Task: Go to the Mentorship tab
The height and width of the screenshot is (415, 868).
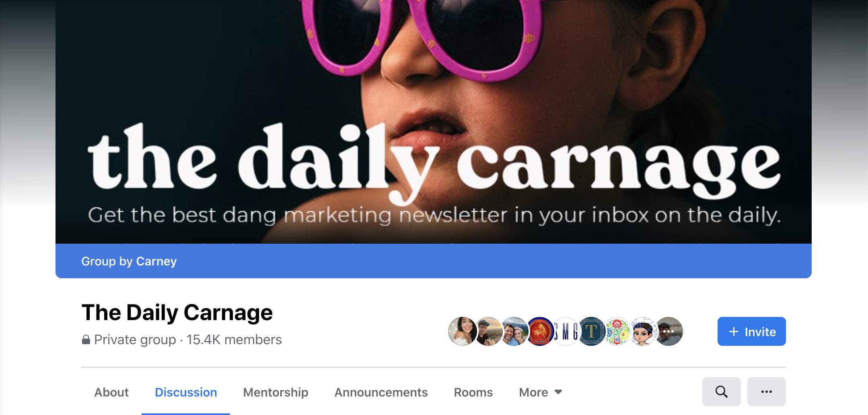Action: (276, 392)
